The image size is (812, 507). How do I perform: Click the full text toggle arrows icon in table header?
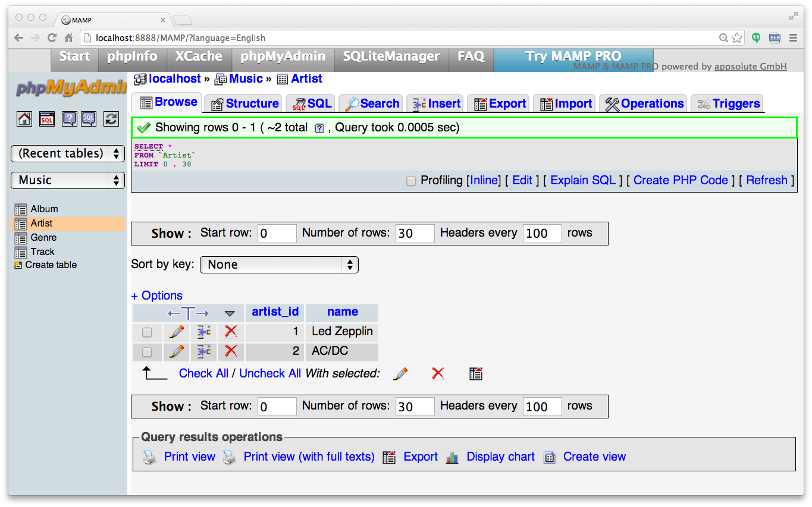(188, 313)
